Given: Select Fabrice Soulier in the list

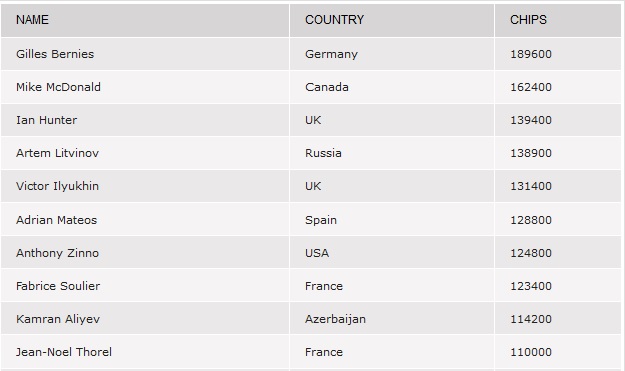Looking at the screenshot, I should (x=58, y=286).
